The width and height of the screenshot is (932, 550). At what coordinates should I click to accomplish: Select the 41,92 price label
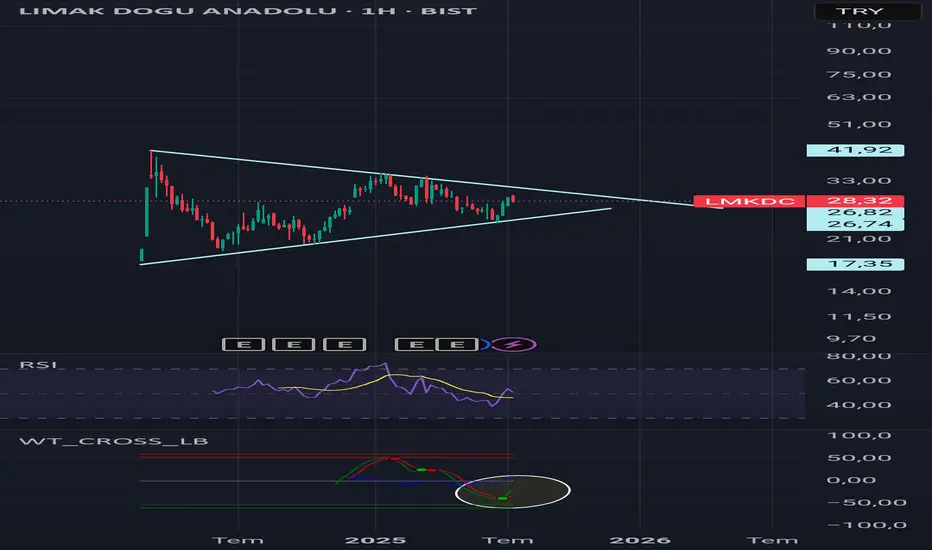tap(855, 150)
